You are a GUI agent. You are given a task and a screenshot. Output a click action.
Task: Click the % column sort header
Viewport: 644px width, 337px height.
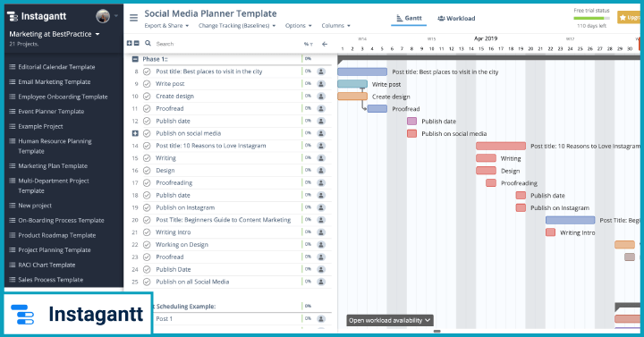point(309,44)
